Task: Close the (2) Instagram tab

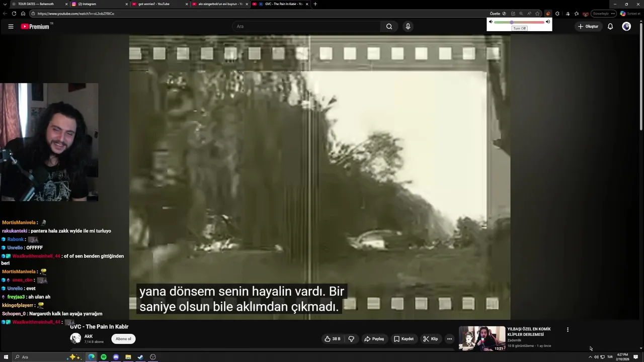Action: point(126,4)
